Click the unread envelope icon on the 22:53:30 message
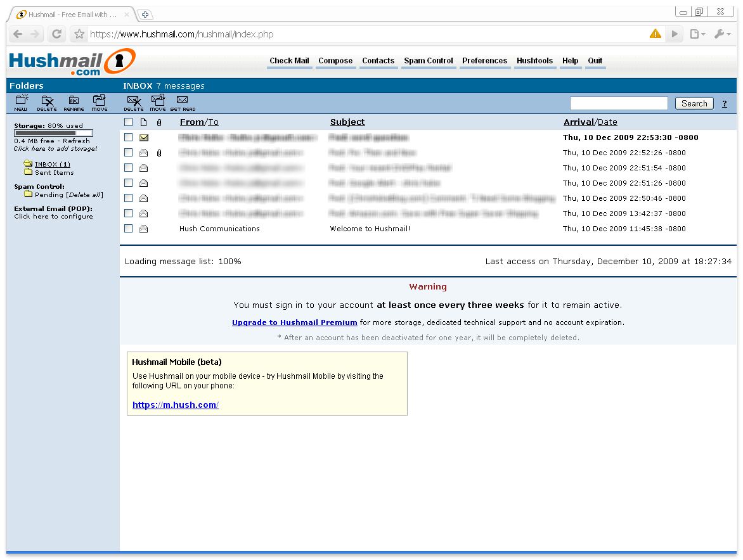This screenshot has height=560, width=743. tap(144, 137)
